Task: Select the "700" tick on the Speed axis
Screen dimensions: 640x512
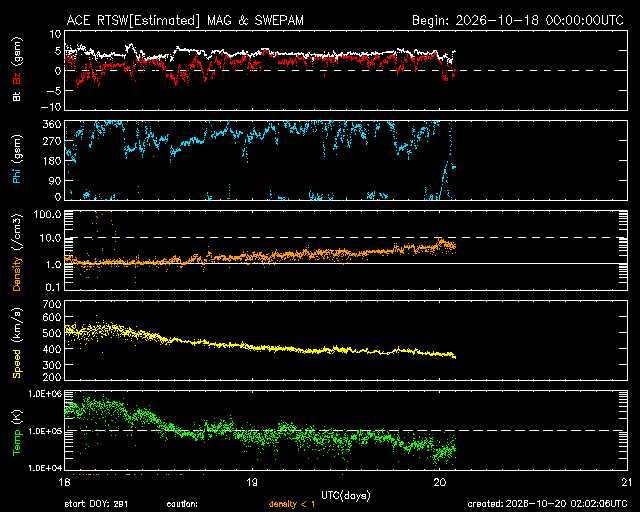Action: click(x=52, y=304)
